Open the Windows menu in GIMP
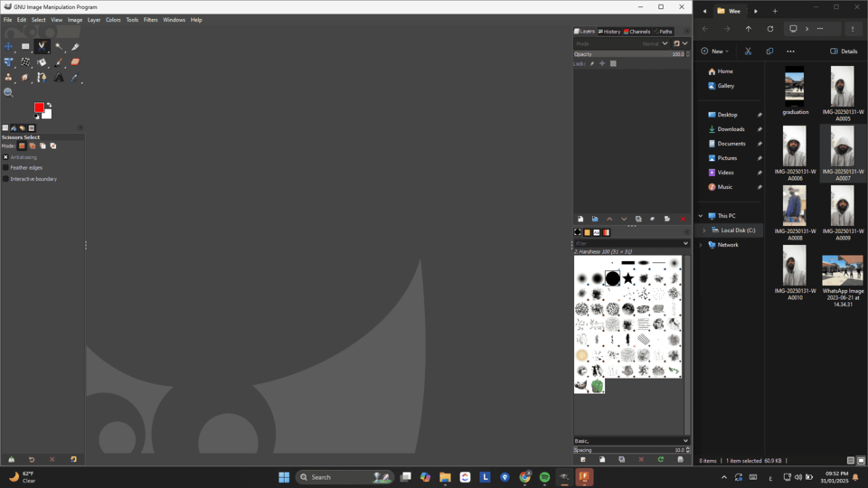868x488 pixels. [x=174, y=20]
